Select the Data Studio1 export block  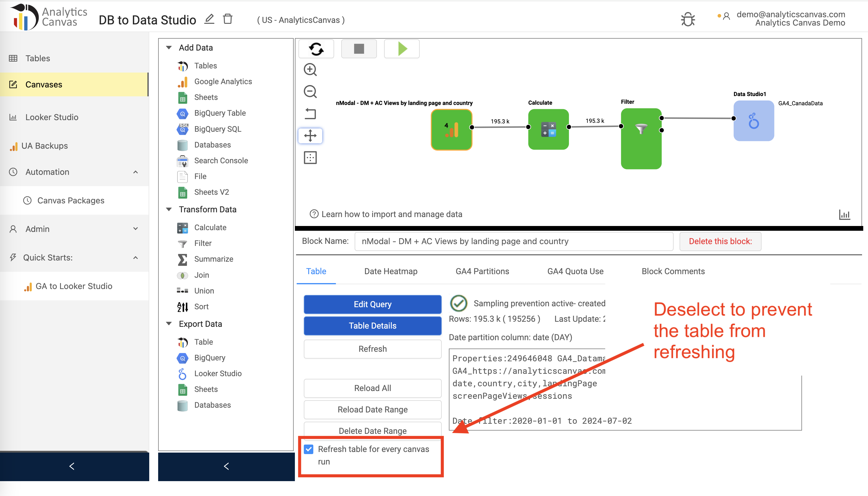coord(754,121)
